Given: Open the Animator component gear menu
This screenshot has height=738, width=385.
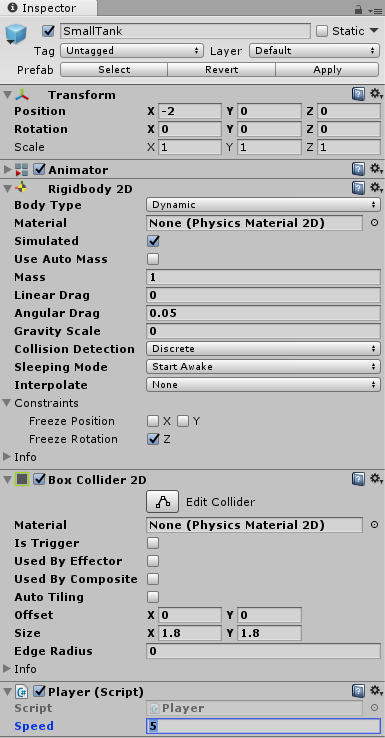Looking at the screenshot, I should (376, 169).
